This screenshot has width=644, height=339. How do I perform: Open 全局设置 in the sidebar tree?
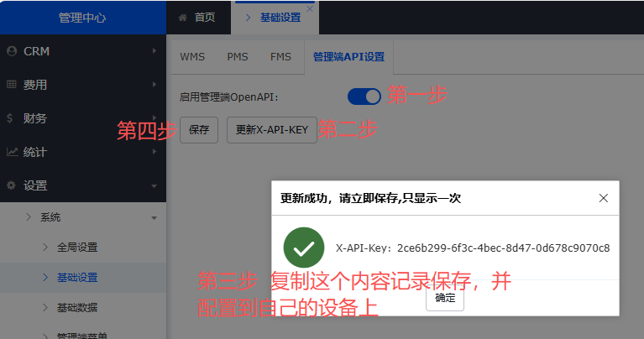[77, 248]
